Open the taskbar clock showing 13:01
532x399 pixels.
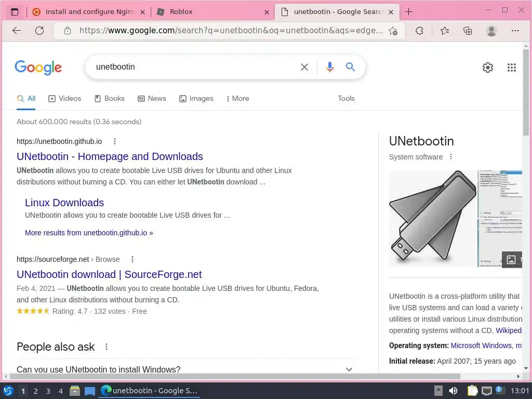coord(520,391)
